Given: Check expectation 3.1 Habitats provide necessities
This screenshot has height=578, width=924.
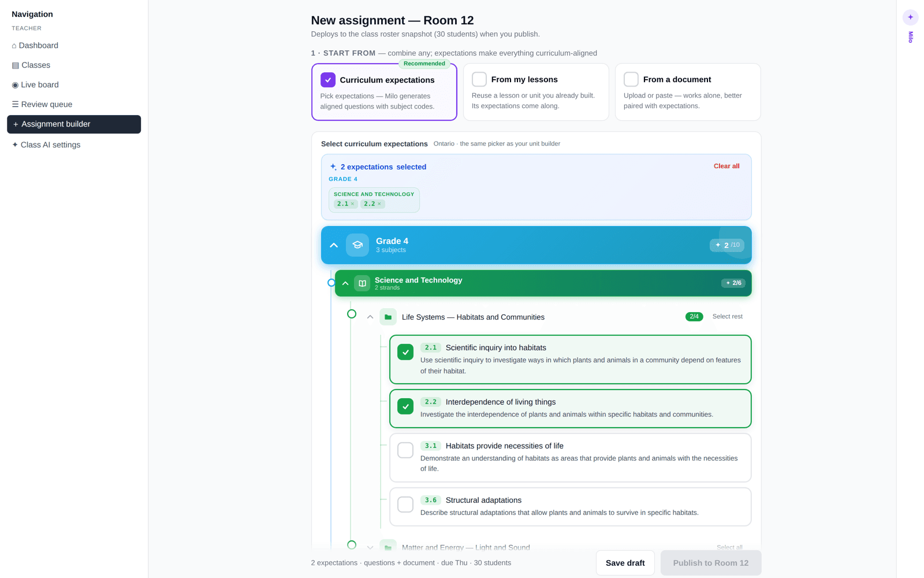Looking at the screenshot, I should (405, 450).
